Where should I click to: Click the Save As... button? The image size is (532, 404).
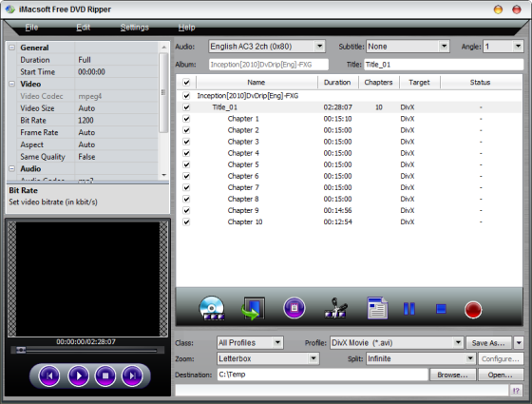pos(488,343)
